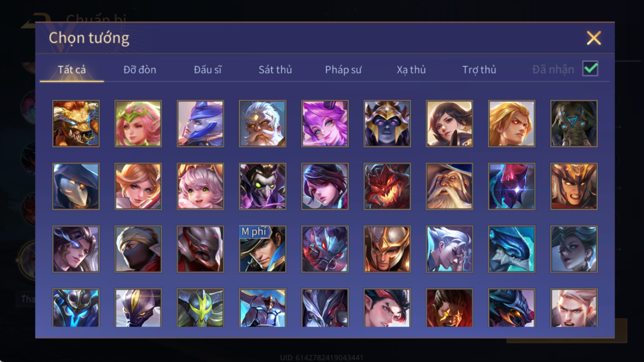
Task: Select the plague doctor bird-mask hero
Action: click(x=76, y=187)
